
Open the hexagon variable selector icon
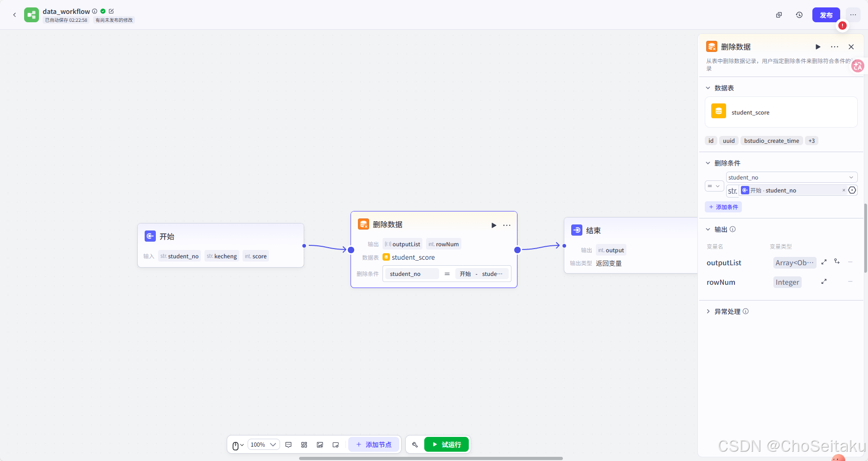[x=852, y=190]
